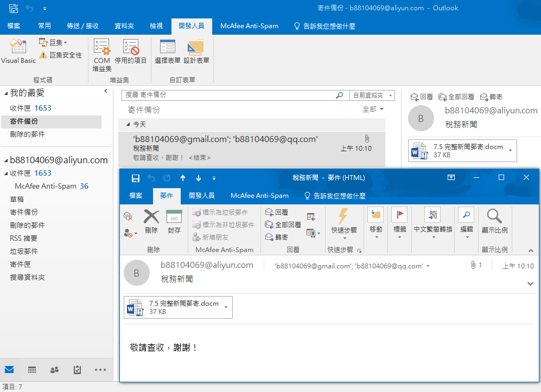
Task: Select the 稅務新聞 message in list
Action: pos(252,149)
